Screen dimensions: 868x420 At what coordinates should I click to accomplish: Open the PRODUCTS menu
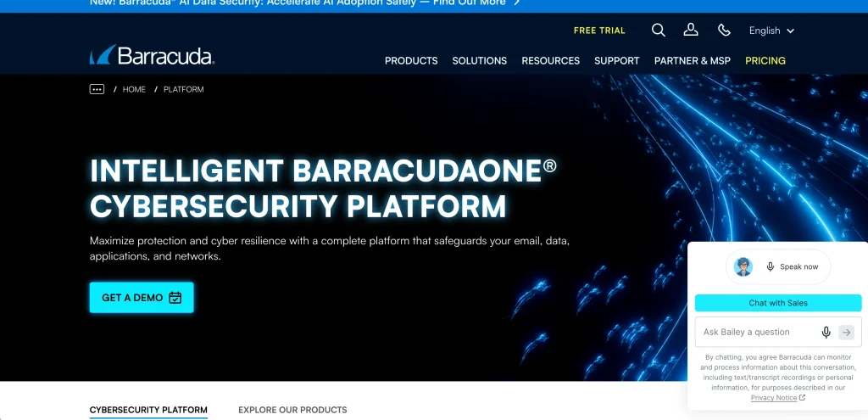coord(411,61)
